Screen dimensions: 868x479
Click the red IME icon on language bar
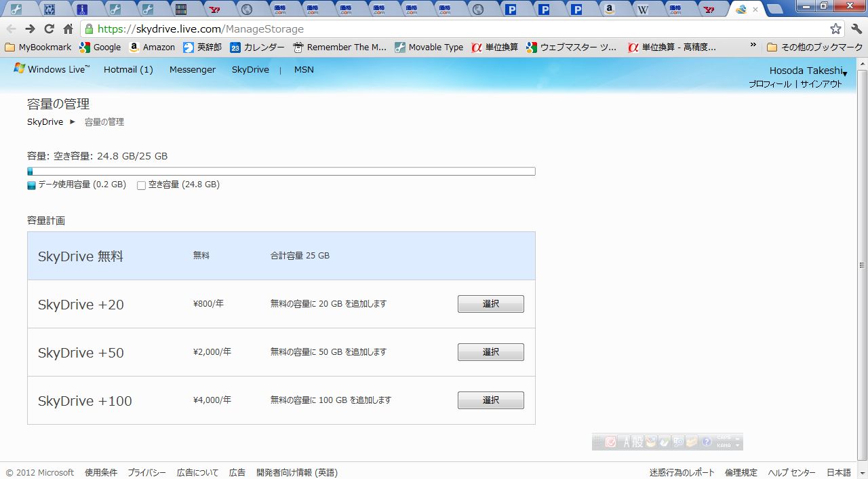click(x=610, y=442)
